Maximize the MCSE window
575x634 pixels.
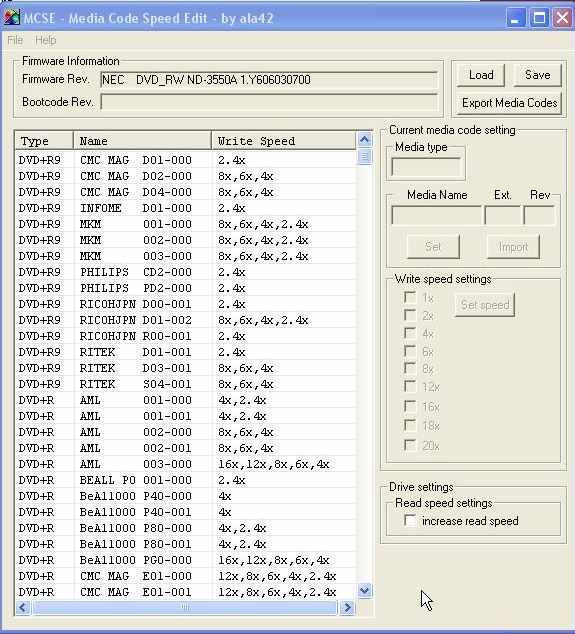(539, 18)
